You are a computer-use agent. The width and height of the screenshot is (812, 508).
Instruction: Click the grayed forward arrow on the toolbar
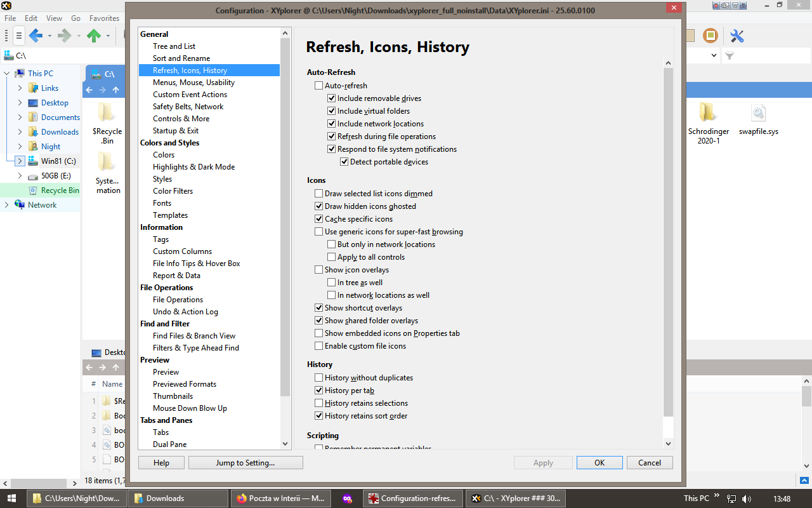(x=65, y=36)
